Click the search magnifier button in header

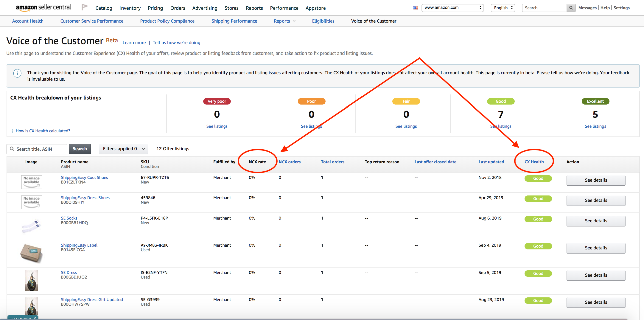point(571,8)
